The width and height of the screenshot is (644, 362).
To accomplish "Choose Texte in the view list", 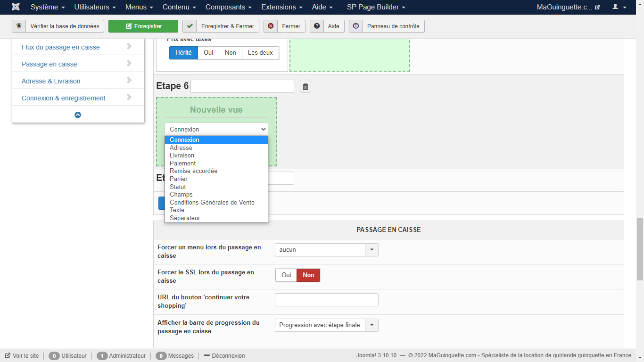I will point(216,210).
